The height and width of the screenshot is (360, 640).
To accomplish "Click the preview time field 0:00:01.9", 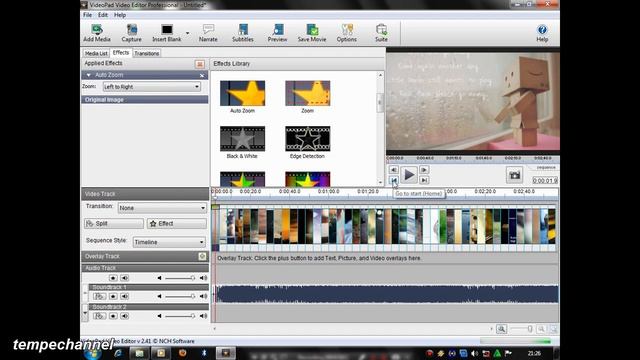I will [545, 180].
